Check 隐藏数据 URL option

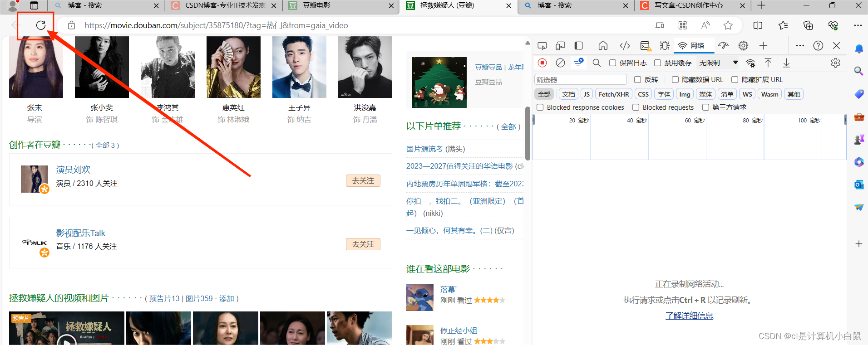point(675,80)
